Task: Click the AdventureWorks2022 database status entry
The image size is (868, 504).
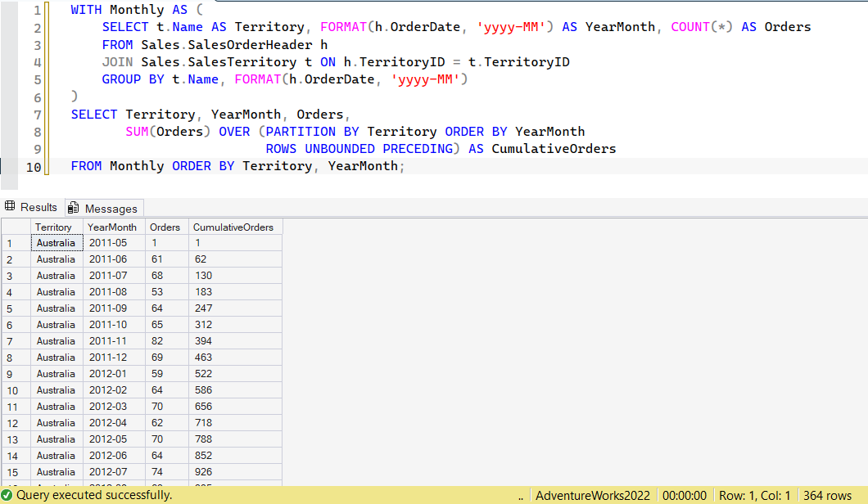Action: tap(593, 496)
